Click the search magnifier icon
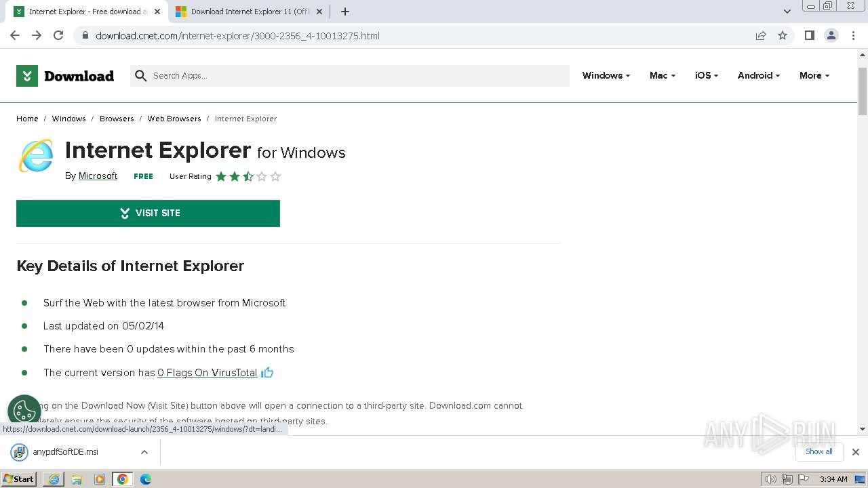This screenshot has width=868, height=488. coord(141,76)
